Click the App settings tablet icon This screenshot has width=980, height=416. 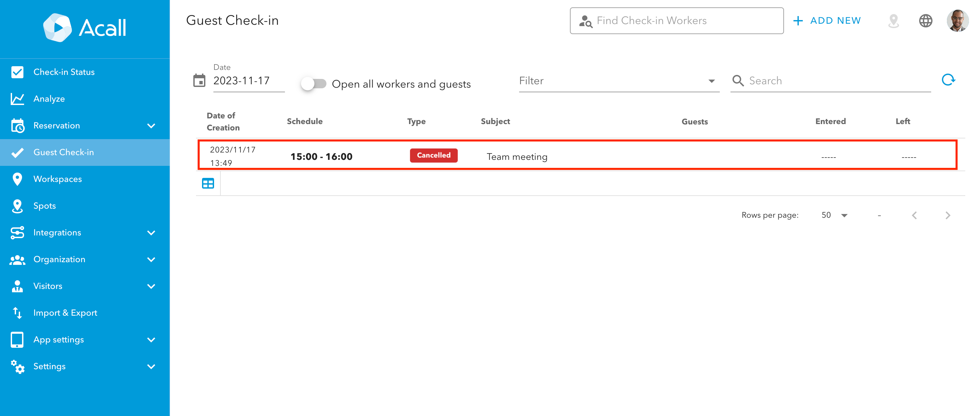coord(17,339)
